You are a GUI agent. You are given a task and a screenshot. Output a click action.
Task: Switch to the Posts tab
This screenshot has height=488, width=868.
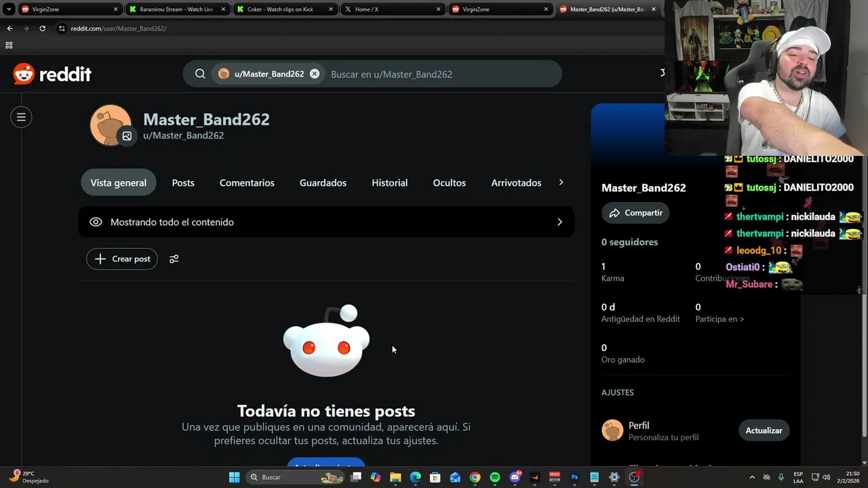tap(183, 183)
